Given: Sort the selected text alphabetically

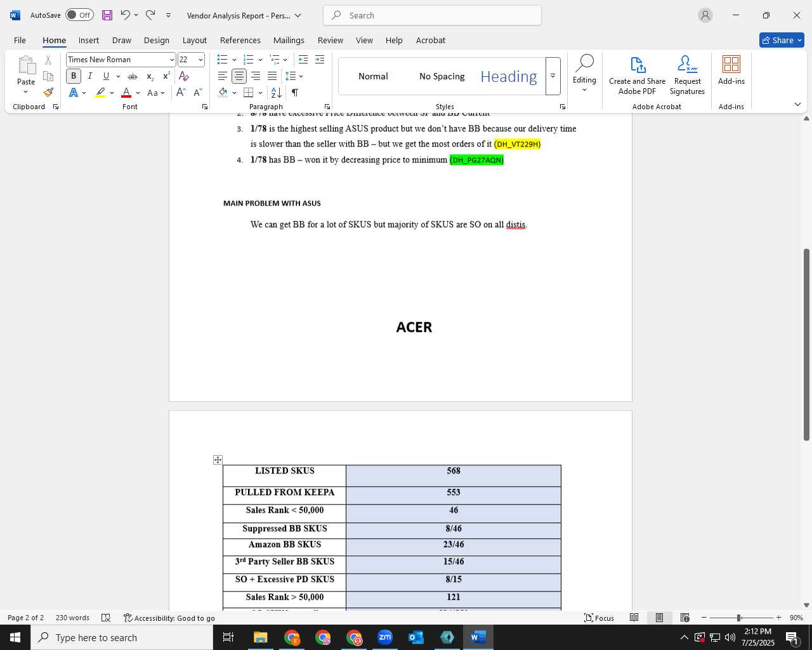Looking at the screenshot, I should [x=277, y=93].
